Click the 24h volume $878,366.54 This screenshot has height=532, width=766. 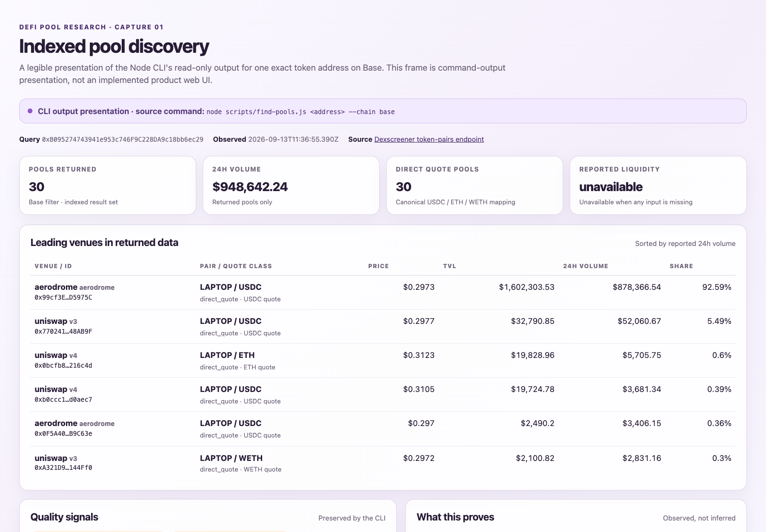[637, 287]
